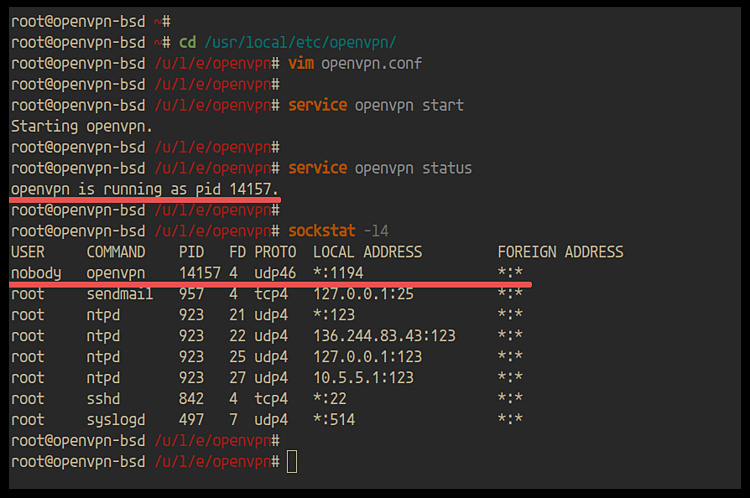
Task: Click the 'Starting openvpn.' output line
Action: point(82,126)
